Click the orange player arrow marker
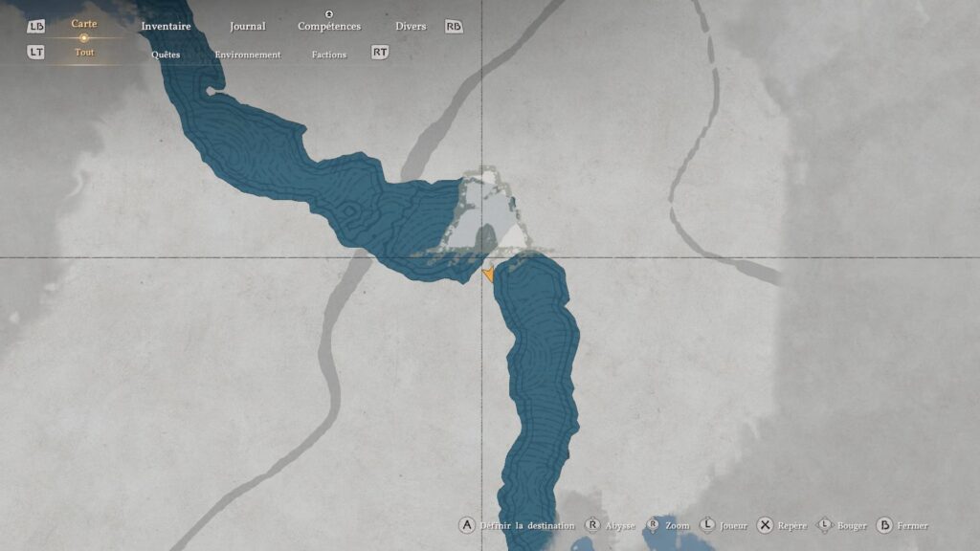 click(489, 274)
